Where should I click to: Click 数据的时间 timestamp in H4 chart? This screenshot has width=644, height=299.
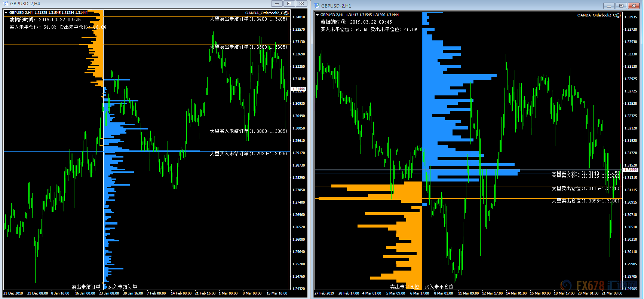[x=45, y=20]
